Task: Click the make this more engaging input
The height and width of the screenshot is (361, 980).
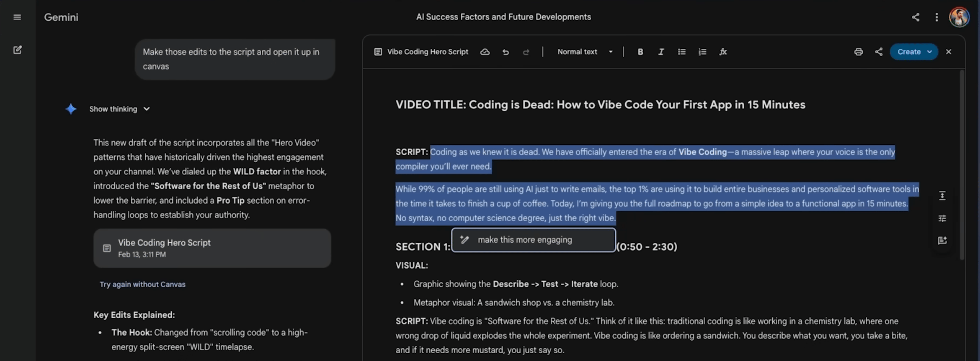Action: [533, 240]
